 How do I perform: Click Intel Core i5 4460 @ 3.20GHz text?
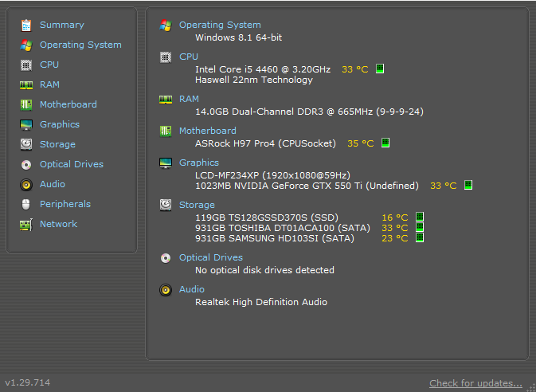click(x=263, y=69)
